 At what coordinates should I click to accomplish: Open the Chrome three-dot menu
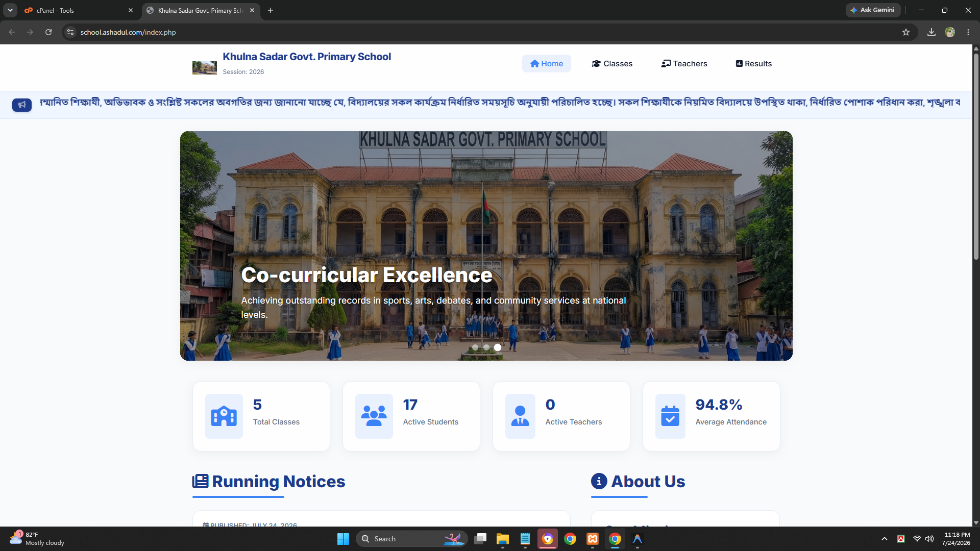(x=968, y=32)
